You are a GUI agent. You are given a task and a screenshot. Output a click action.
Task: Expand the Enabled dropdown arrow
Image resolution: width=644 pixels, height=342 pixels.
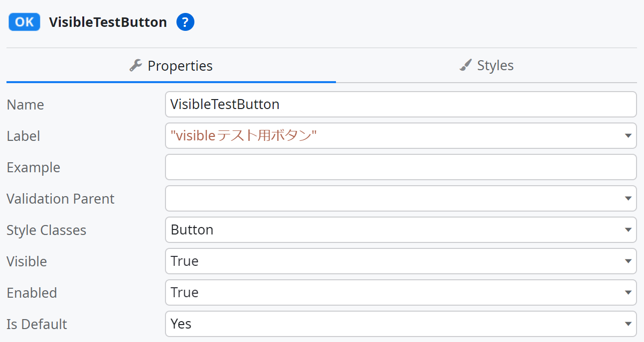(628, 293)
